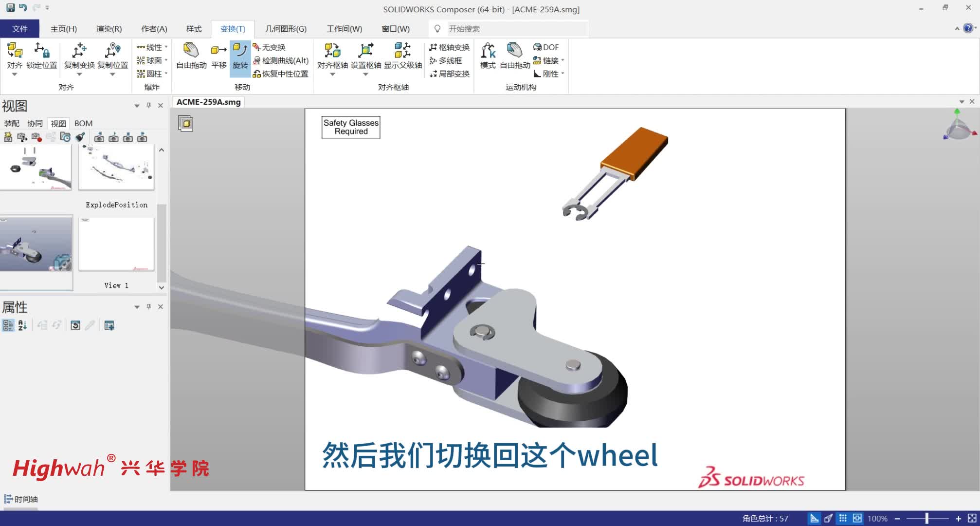Screen dimensions: 980x526
Task: Click the Create View camera icon
Action: 8,137
